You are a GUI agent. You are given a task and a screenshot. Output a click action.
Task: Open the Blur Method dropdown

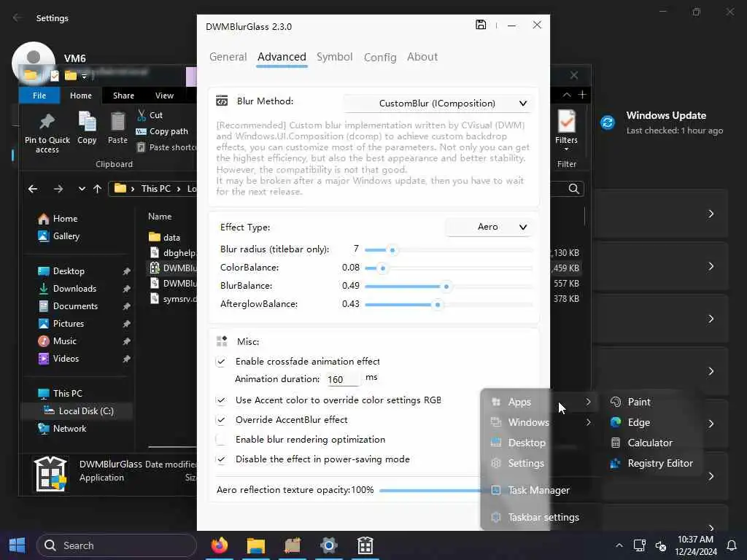[437, 104]
